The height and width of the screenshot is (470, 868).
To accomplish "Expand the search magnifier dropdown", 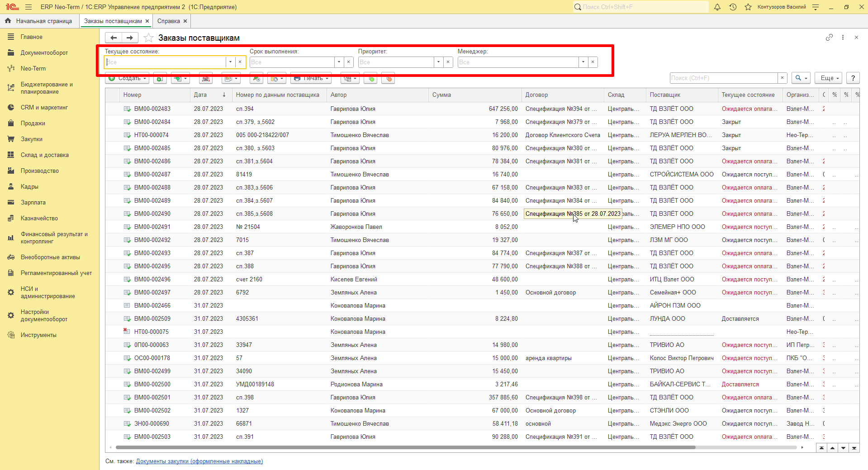I will click(x=801, y=78).
